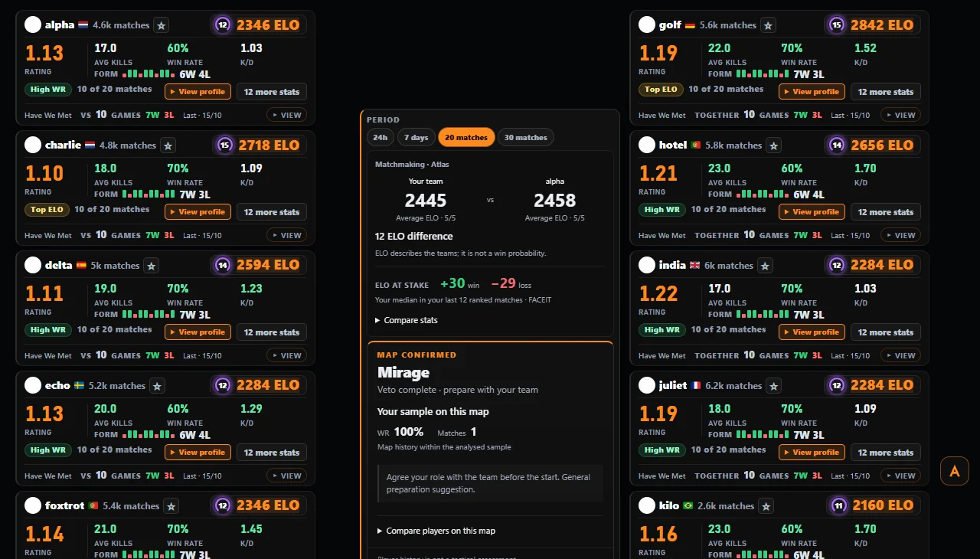The width and height of the screenshot is (980, 559).
Task: Open alpha's View profile link
Action: [x=198, y=92]
